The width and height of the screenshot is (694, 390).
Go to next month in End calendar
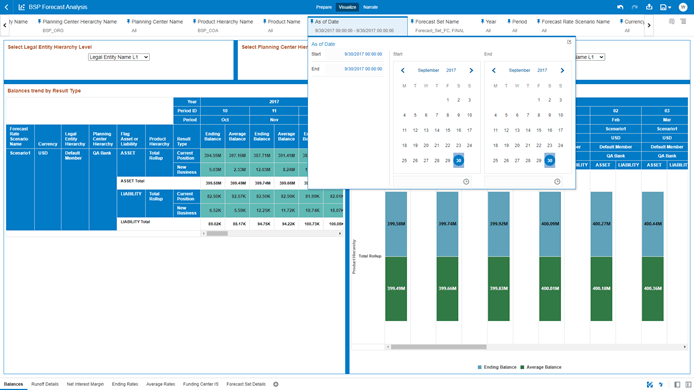point(562,70)
